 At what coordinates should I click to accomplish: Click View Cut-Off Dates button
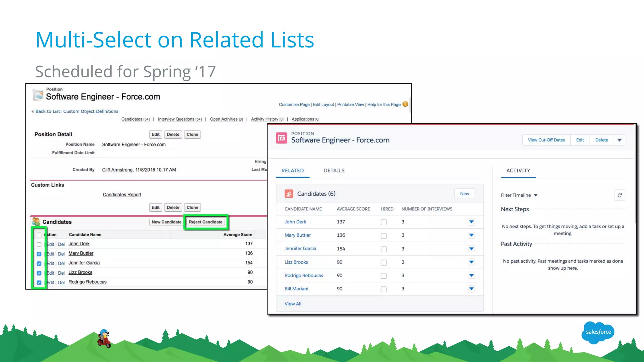[546, 140]
